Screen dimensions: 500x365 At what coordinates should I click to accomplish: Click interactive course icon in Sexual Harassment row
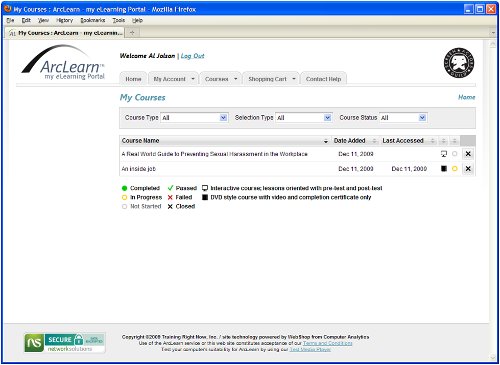click(x=444, y=154)
